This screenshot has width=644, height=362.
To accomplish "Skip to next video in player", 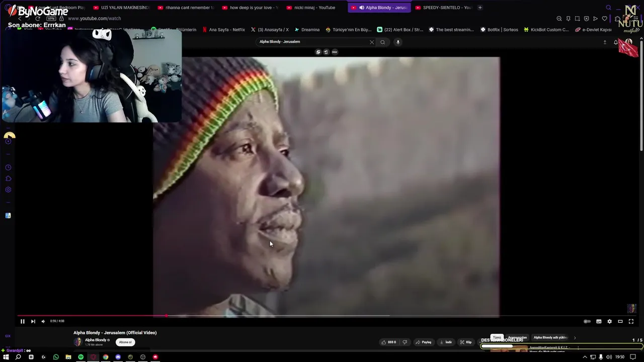I will [33, 321].
